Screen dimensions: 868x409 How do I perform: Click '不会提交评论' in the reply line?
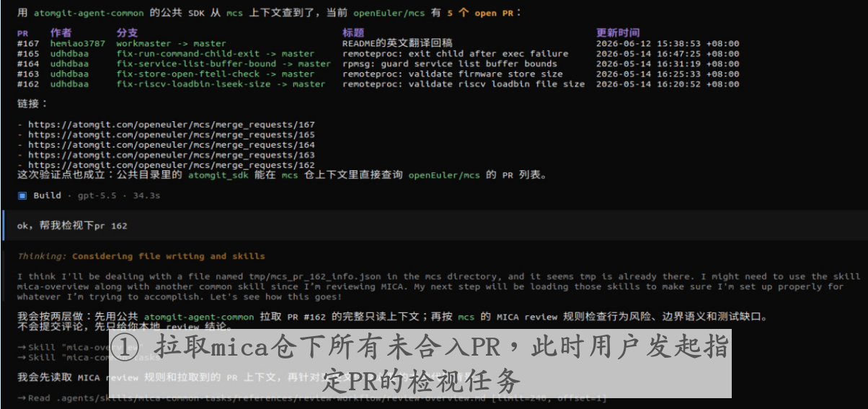click(x=49, y=327)
